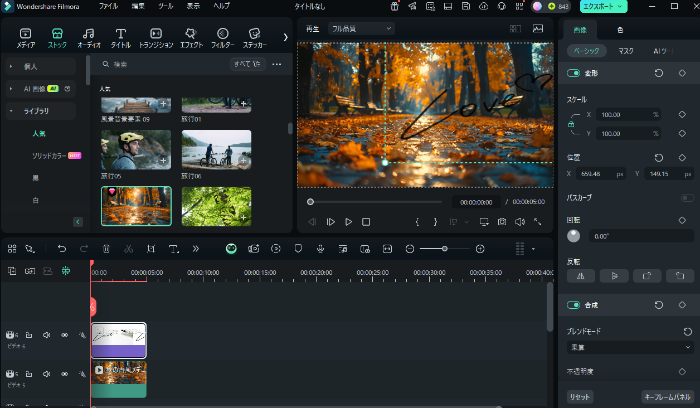Image resolution: width=700 pixels, height=408 pixels.
Task: Select the マスク sub-tab
Action: tap(625, 51)
